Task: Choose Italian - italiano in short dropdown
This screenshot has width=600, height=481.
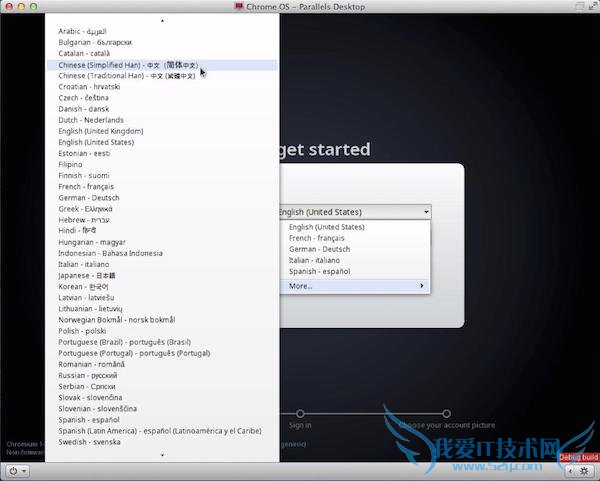Action: (355, 260)
